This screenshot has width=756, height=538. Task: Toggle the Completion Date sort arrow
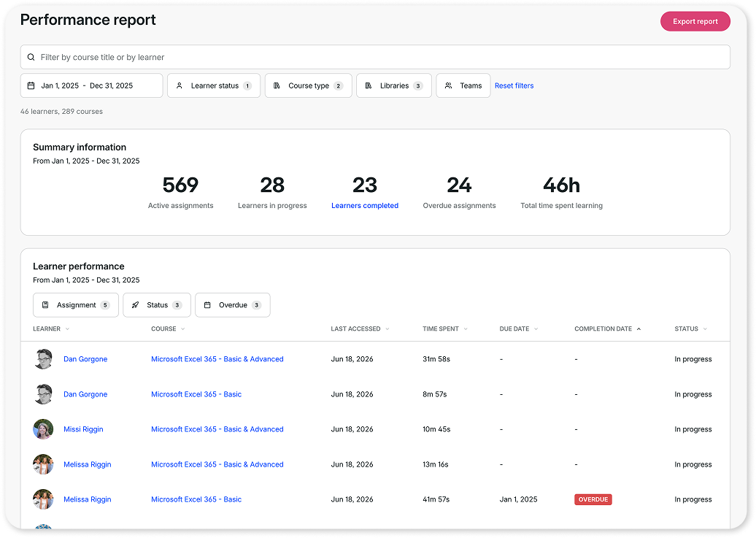click(639, 328)
